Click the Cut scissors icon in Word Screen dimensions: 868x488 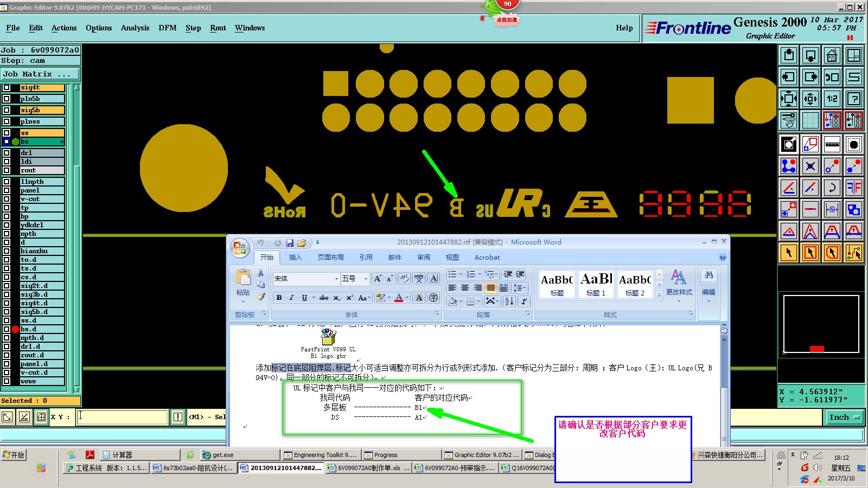click(261, 273)
